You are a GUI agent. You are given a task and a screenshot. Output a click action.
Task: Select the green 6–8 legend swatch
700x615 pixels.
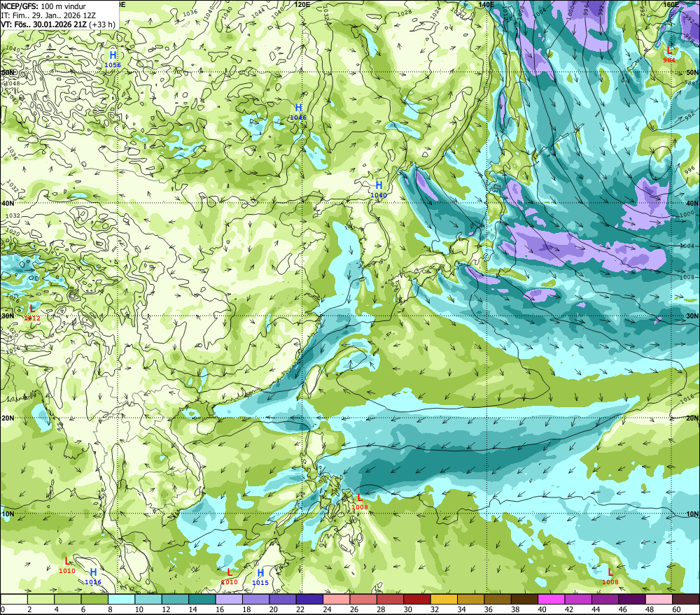(x=94, y=599)
